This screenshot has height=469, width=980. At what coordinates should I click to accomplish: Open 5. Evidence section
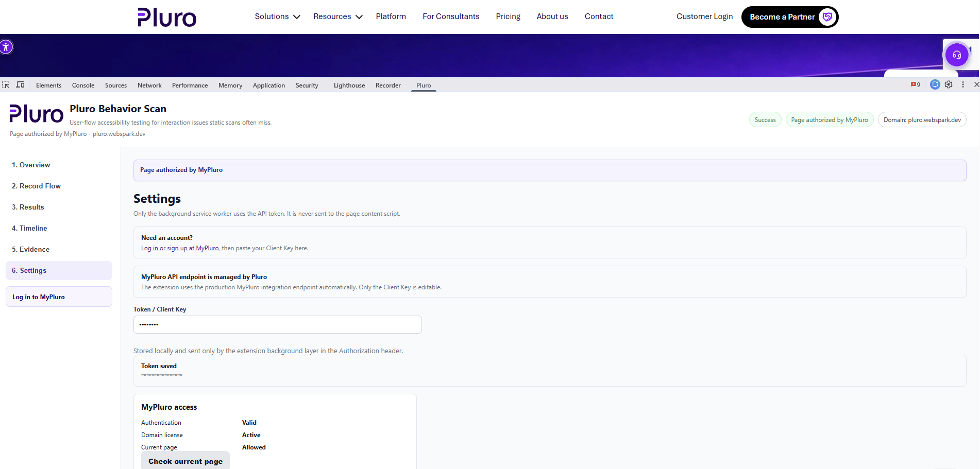(x=59, y=249)
